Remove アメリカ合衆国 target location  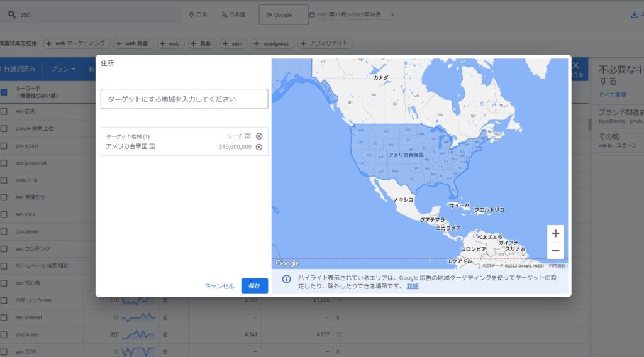click(x=259, y=147)
